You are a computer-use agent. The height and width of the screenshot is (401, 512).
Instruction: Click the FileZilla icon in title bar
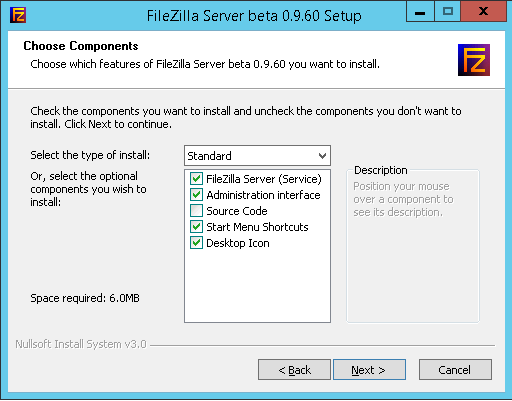(18, 15)
